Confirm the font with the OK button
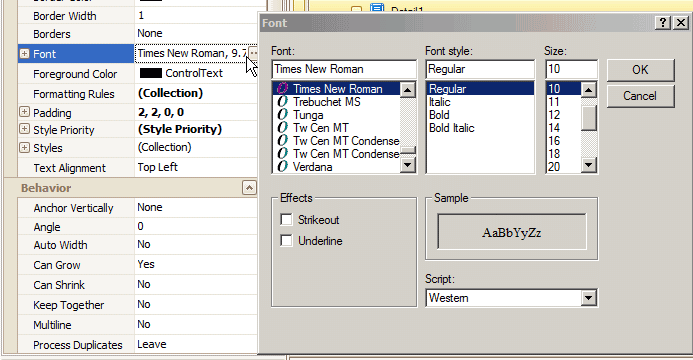This screenshot has height=360, width=693. click(x=640, y=70)
